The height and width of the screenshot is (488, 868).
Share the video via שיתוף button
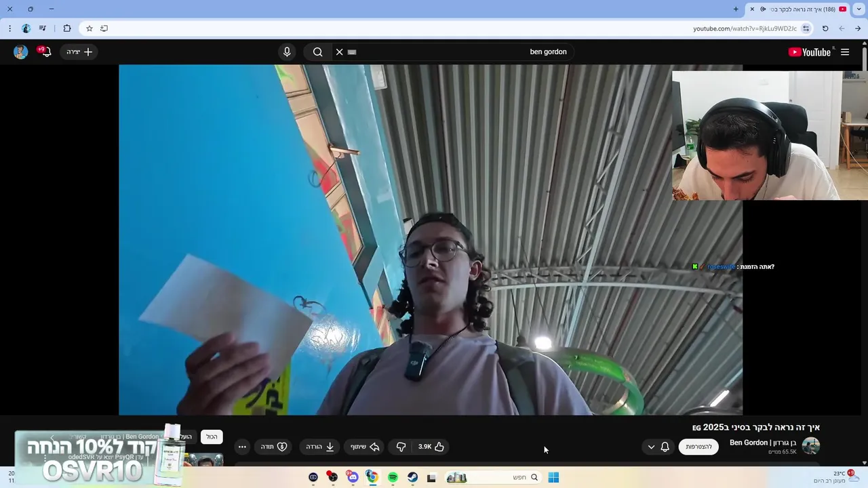[x=365, y=447]
